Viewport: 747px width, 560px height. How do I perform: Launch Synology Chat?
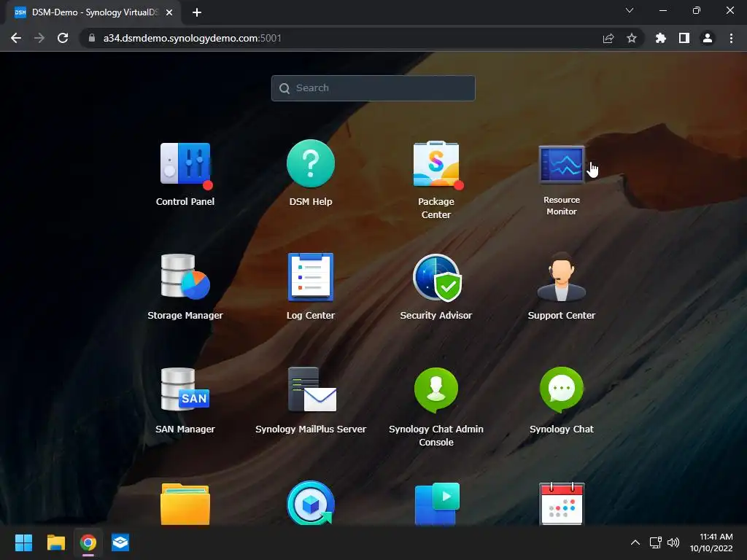[562, 390]
